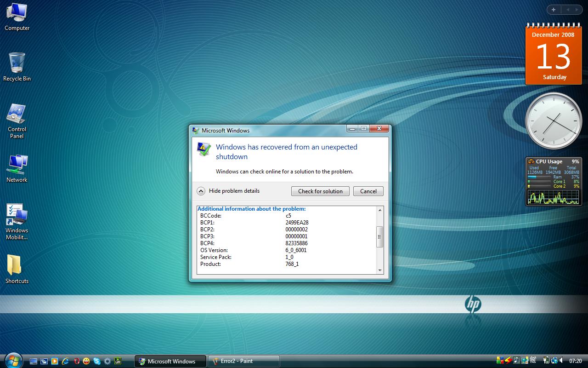This screenshot has height=368, width=588.
Task: Close the Microsoft Windows error dialog
Action: pos(379,129)
